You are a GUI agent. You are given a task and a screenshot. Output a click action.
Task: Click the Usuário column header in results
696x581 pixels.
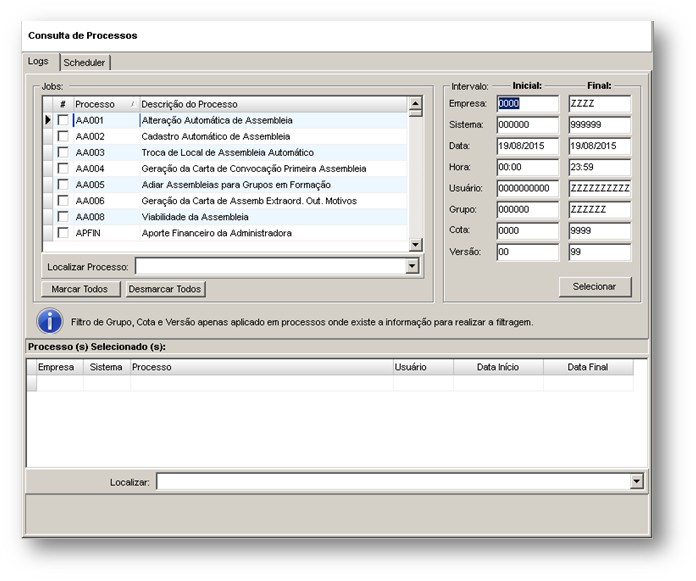[x=423, y=367]
